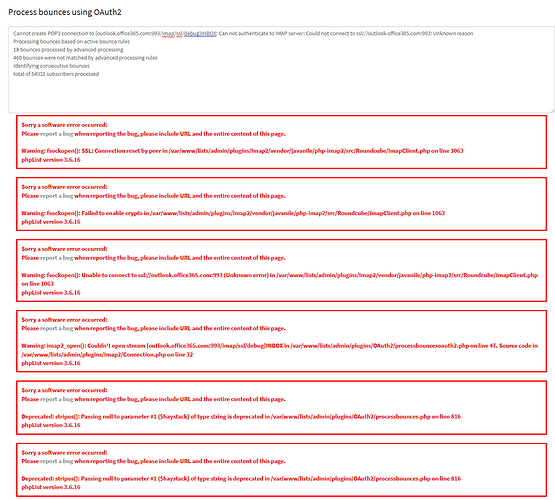
Task: Open 'report a bug' link in first stripos() deprecated error
Action: pos(57,399)
